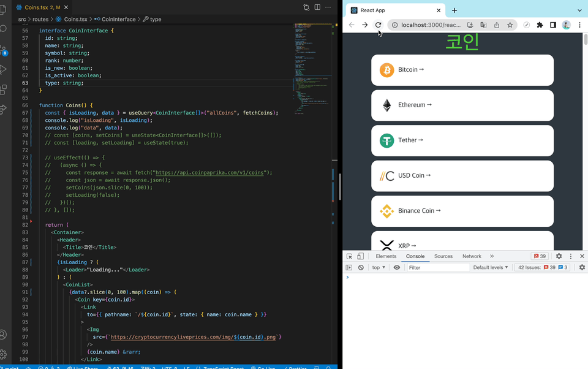The width and height of the screenshot is (588, 369).
Task: Open the translate page icon
Action: (483, 25)
